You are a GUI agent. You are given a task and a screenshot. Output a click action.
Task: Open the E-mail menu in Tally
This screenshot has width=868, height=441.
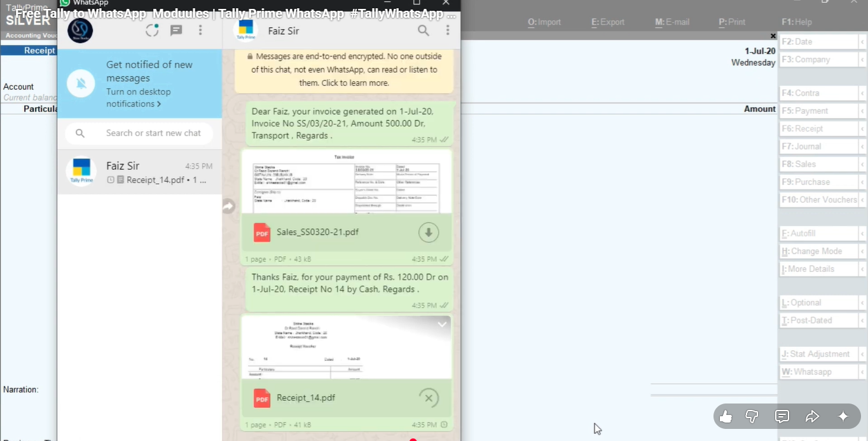(672, 22)
